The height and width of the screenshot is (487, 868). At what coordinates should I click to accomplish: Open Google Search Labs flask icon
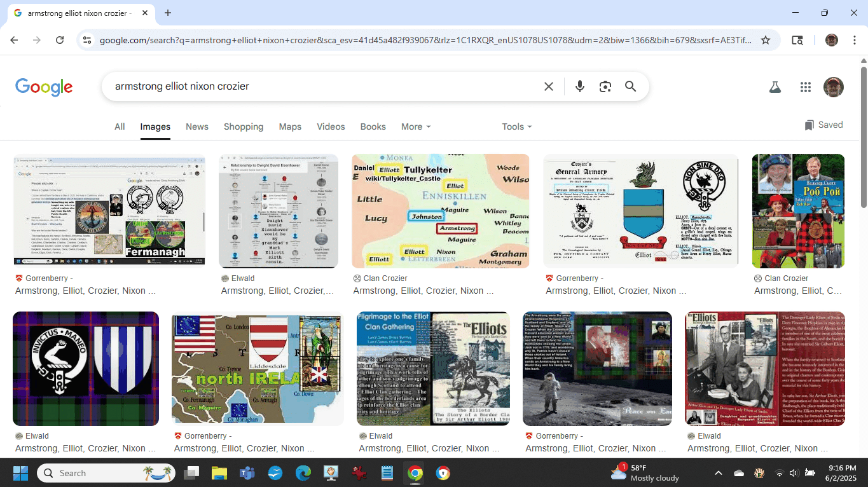(x=775, y=87)
